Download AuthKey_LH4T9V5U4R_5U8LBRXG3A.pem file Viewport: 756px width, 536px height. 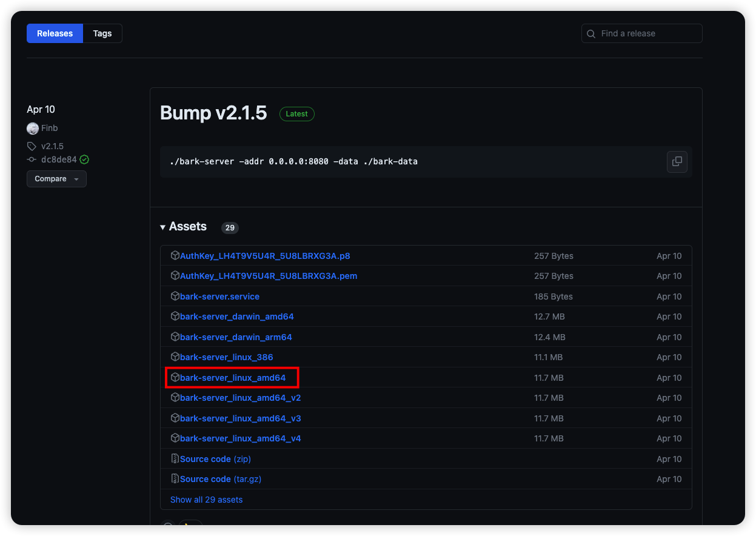pos(268,276)
